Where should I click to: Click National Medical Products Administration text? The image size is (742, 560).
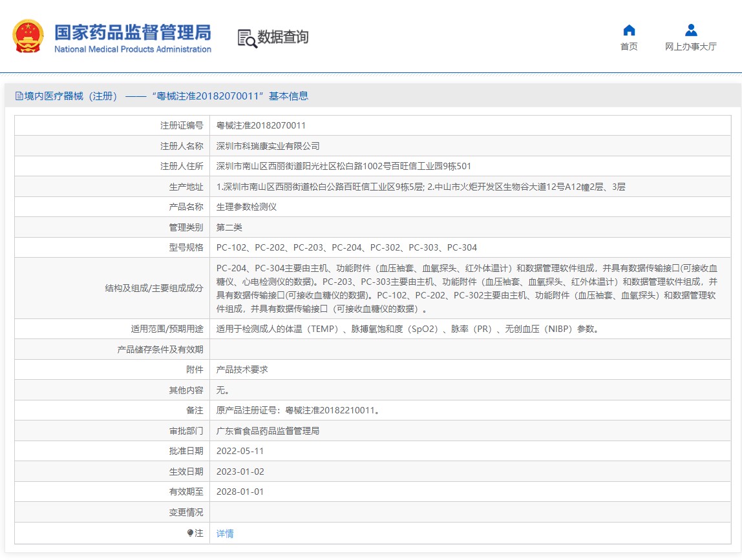click(x=132, y=49)
